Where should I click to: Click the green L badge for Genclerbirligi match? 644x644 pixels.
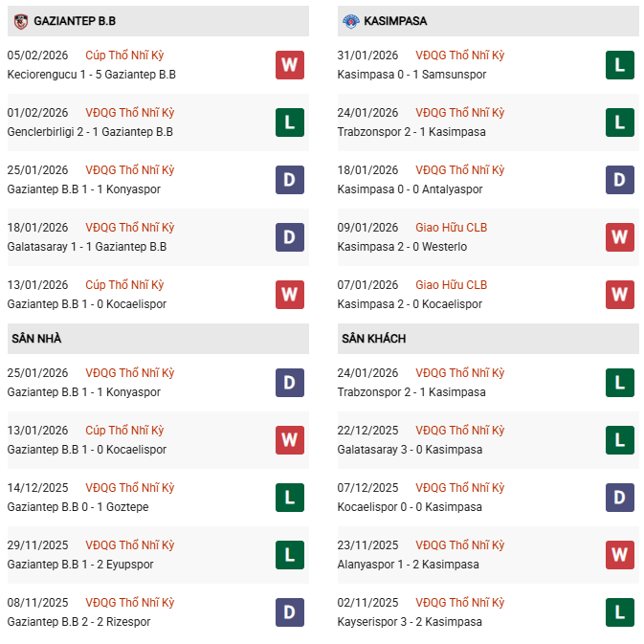pyautogui.click(x=290, y=122)
